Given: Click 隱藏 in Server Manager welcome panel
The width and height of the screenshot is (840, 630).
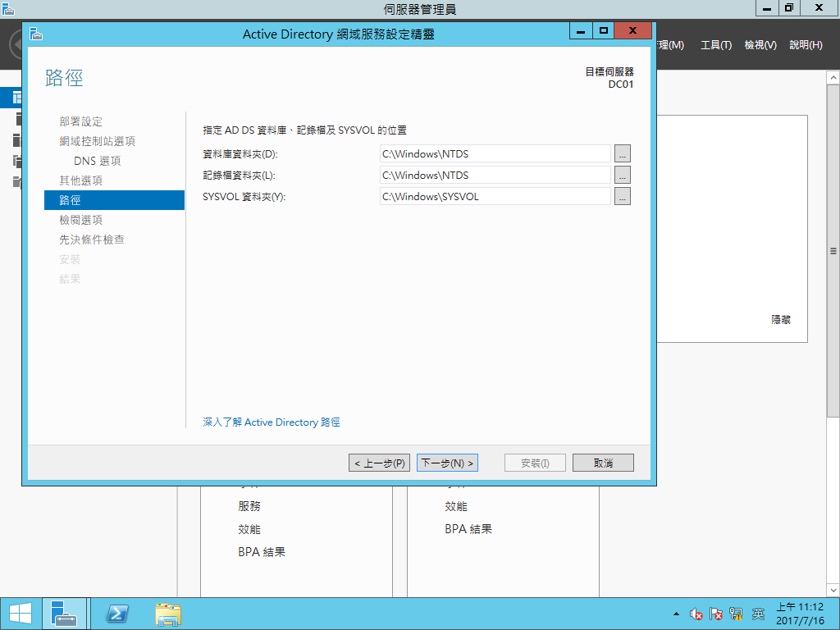Looking at the screenshot, I should pyautogui.click(x=781, y=320).
